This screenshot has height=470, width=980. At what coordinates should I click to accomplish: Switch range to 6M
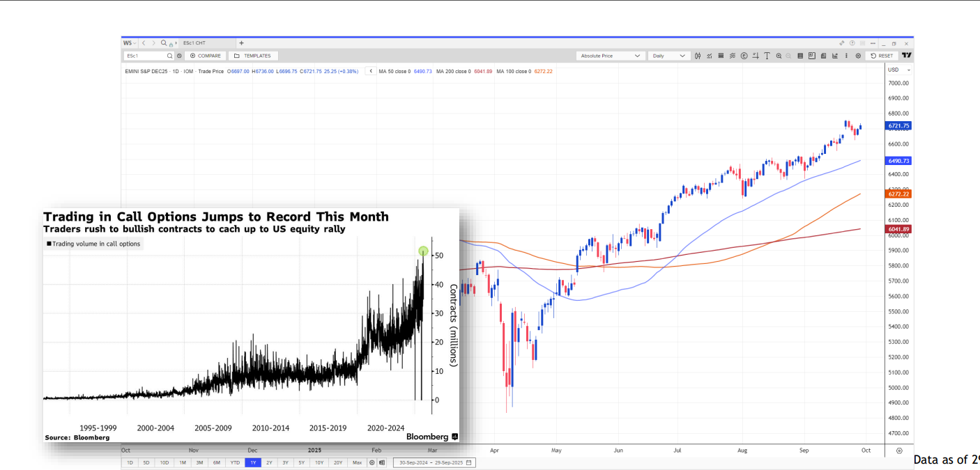click(x=217, y=462)
